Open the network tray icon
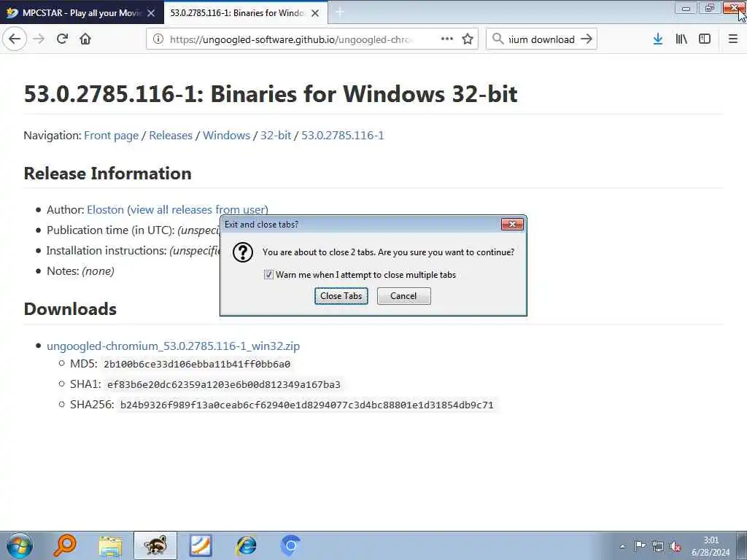This screenshot has width=747, height=560. coord(658,546)
